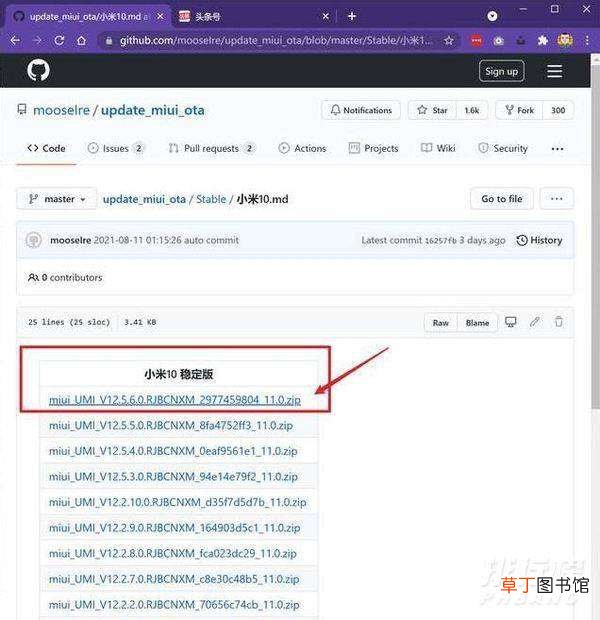Close the 头条号 tab
The height and width of the screenshot is (620, 600).
click(325, 16)
